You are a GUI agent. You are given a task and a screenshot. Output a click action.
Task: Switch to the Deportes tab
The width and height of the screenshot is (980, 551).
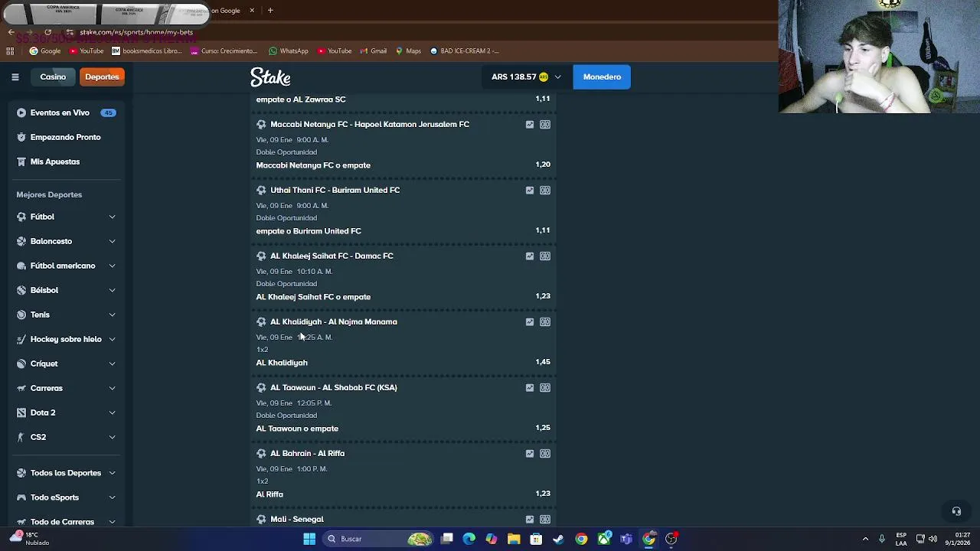tap(102, 77)
